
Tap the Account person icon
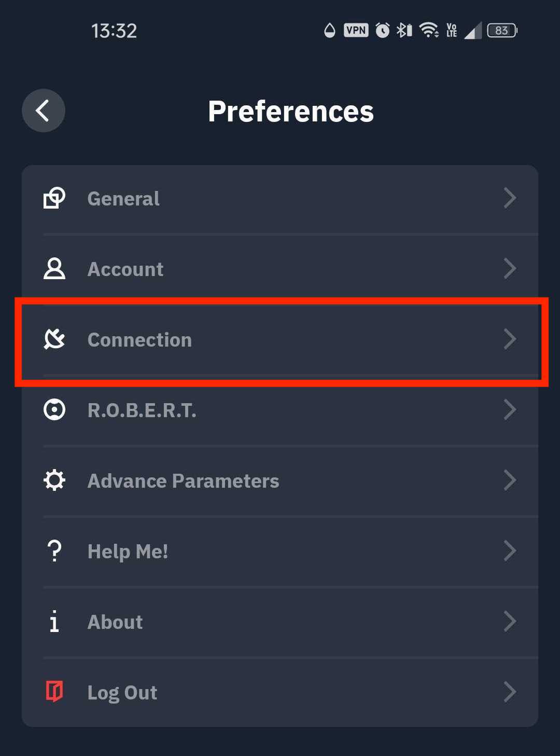pyautogui.click(x=54, y=269)
